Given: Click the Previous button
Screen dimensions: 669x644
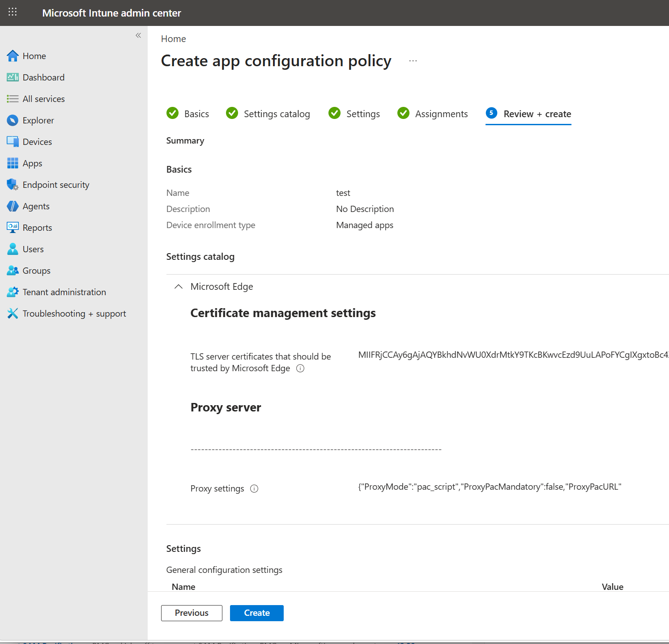Looking at the screenshot, I should point(192,613).
